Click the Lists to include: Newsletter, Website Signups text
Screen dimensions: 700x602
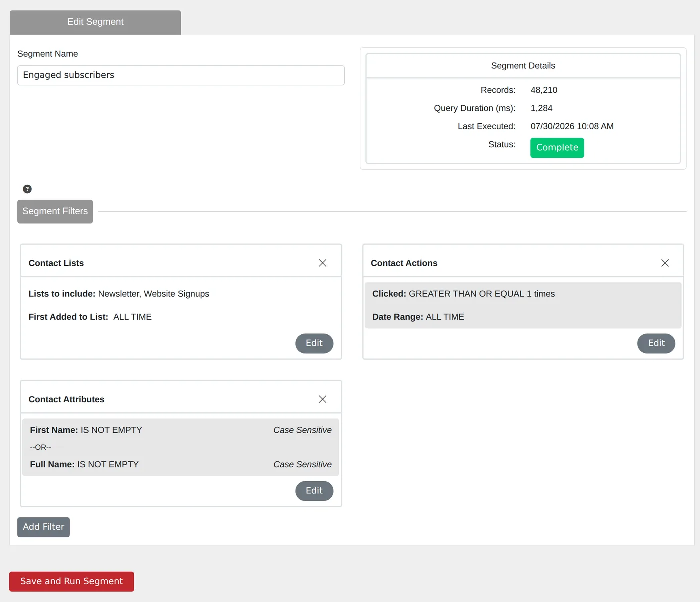(119, 294)
